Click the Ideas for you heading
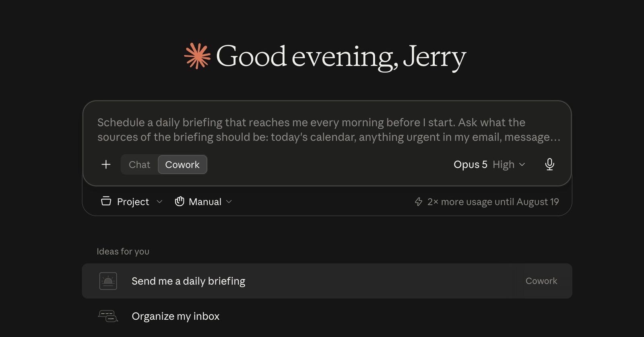Screen dimensions: 644x337 pyautogui.click(x=123, y=251)
